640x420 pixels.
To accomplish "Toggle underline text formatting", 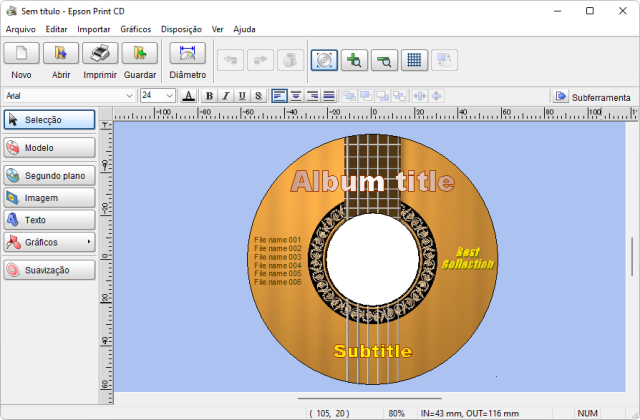I will 242,96.
